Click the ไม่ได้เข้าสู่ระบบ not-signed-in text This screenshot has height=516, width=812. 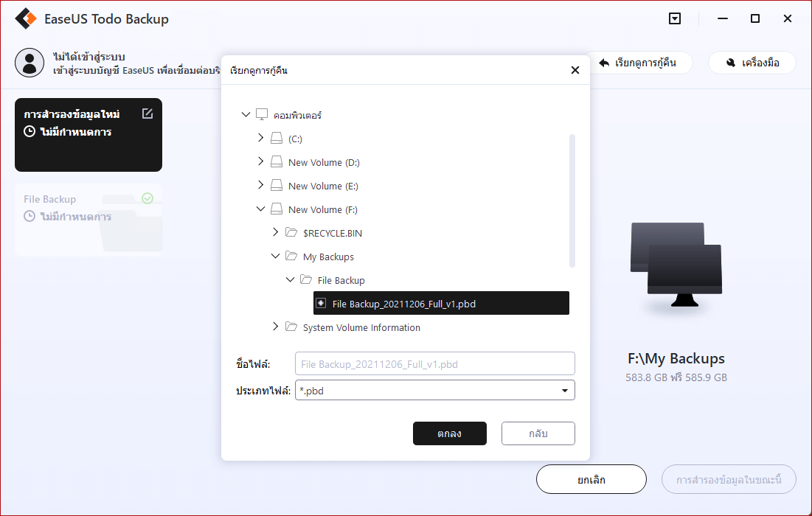[89, 57]
